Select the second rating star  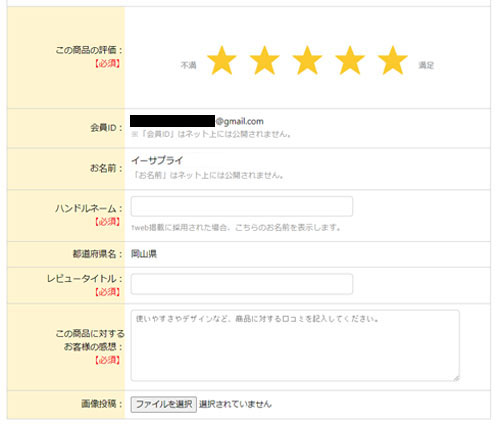(x=264, y=60)
